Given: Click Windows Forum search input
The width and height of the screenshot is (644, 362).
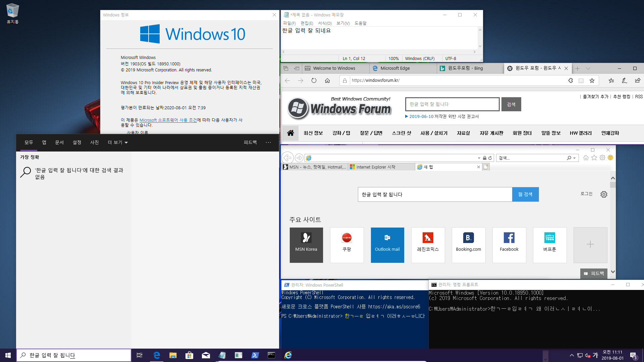Looking at the screenshot, I should pos(452,104).
